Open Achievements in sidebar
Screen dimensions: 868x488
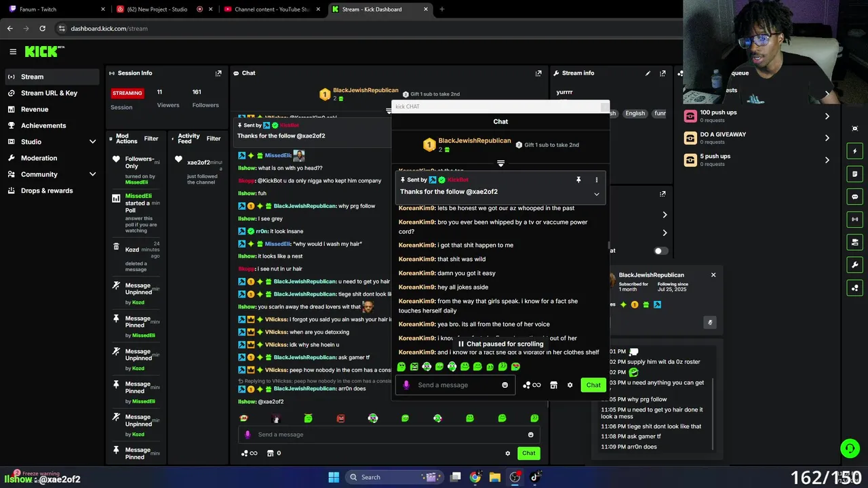[52, 125]
